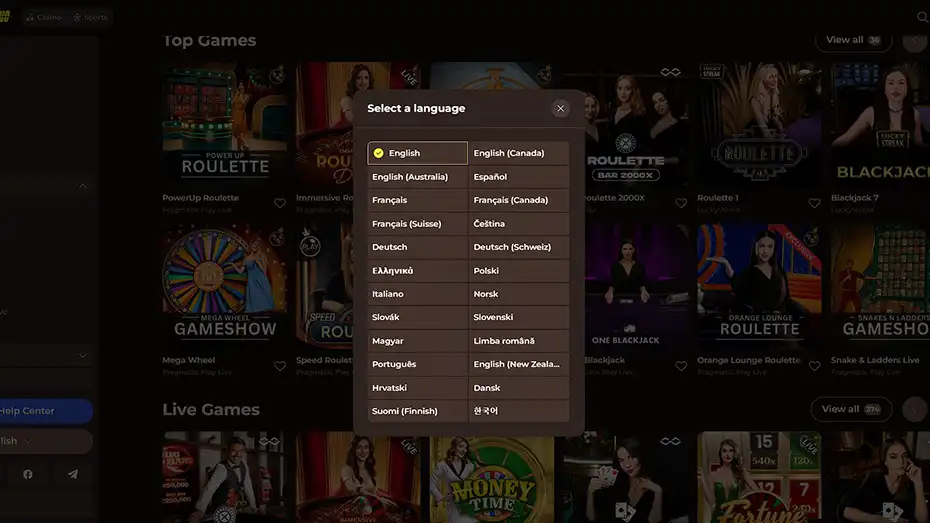Pick Français (Canada) language
The image size is (930, 523).
coord(519,200)
